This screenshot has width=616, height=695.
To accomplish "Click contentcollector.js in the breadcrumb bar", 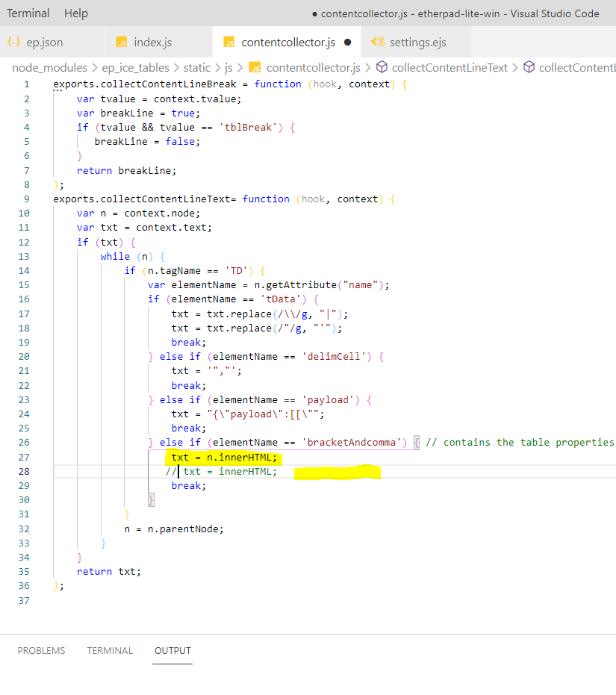I will click(313, 67).
